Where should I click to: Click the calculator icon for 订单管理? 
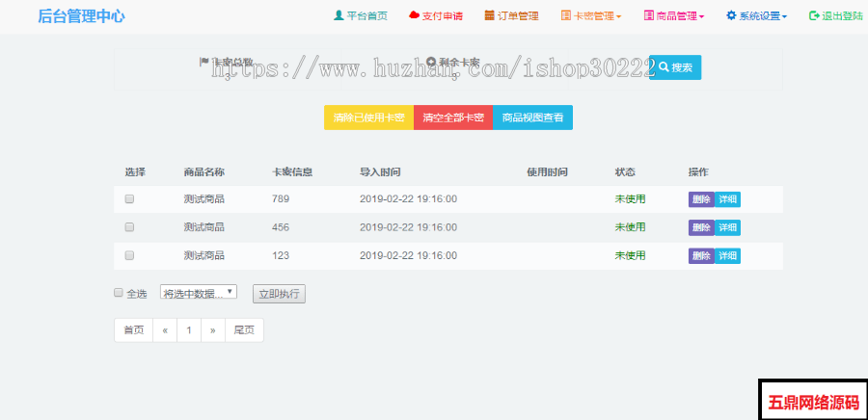tap(489, 15)
